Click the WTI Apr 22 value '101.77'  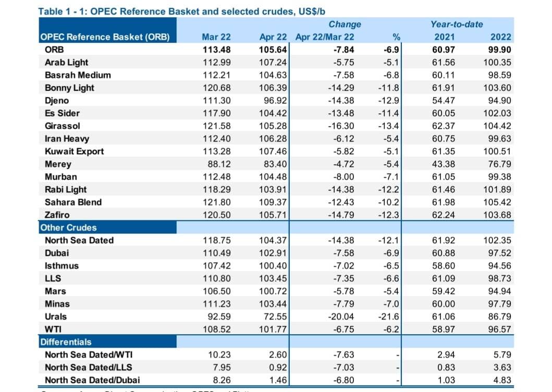coord(273,329)
